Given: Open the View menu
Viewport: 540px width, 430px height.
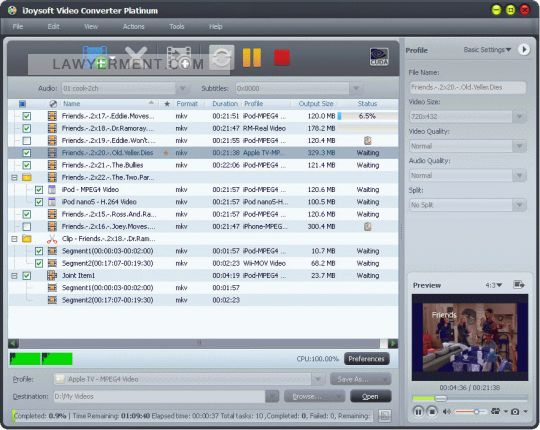Looking at the screenshot, I should (91, 27).
